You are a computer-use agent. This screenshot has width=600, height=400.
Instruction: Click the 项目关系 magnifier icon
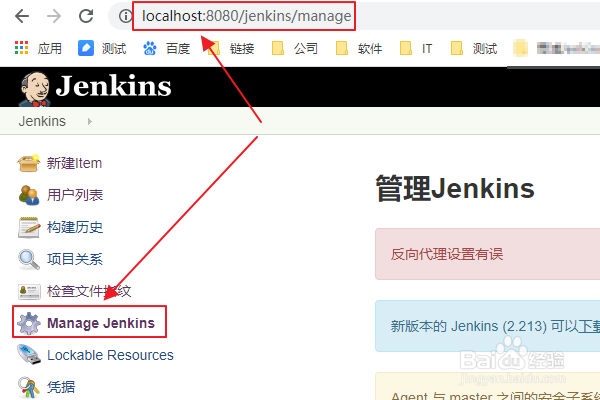click(29, 260)
